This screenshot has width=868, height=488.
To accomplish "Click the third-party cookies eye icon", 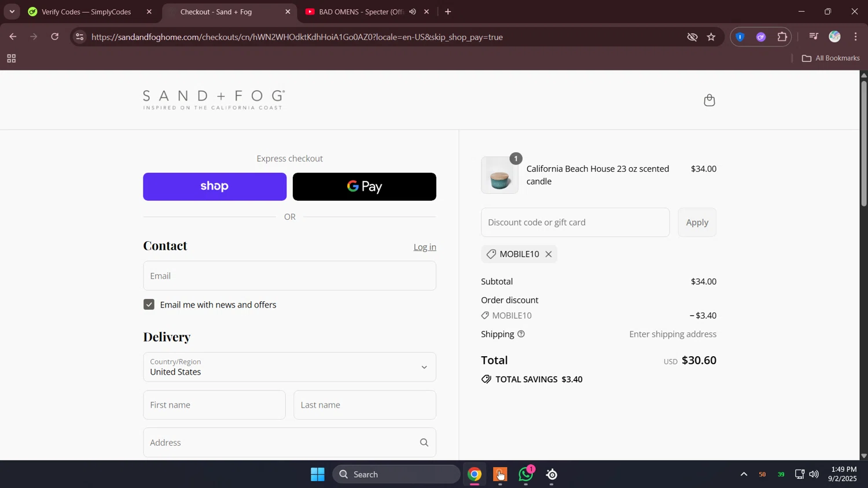I will (692, 37).
